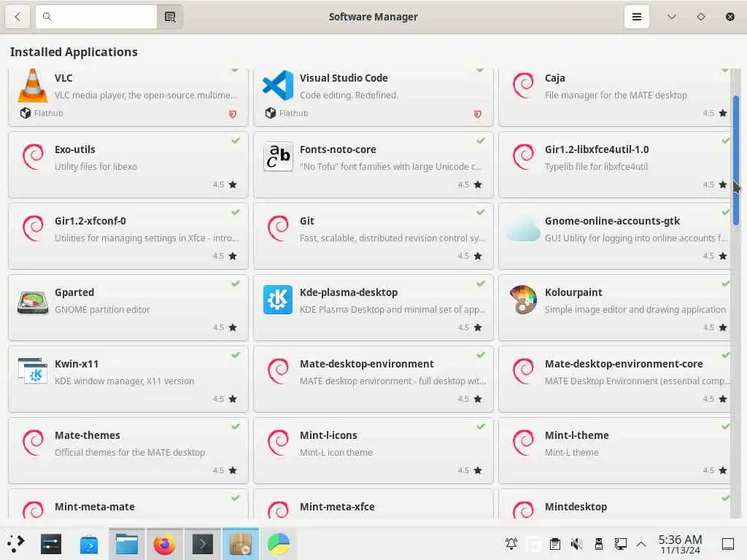Open the VLC app card icon
This screenshot has height=560, width=747.
pyautogui.click(x=32, y=86)
